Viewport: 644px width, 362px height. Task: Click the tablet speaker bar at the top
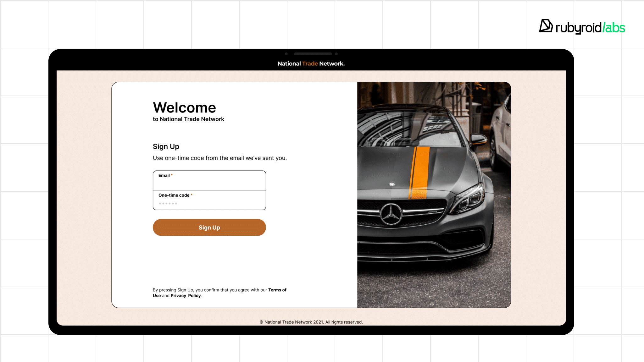pos(313,54)
